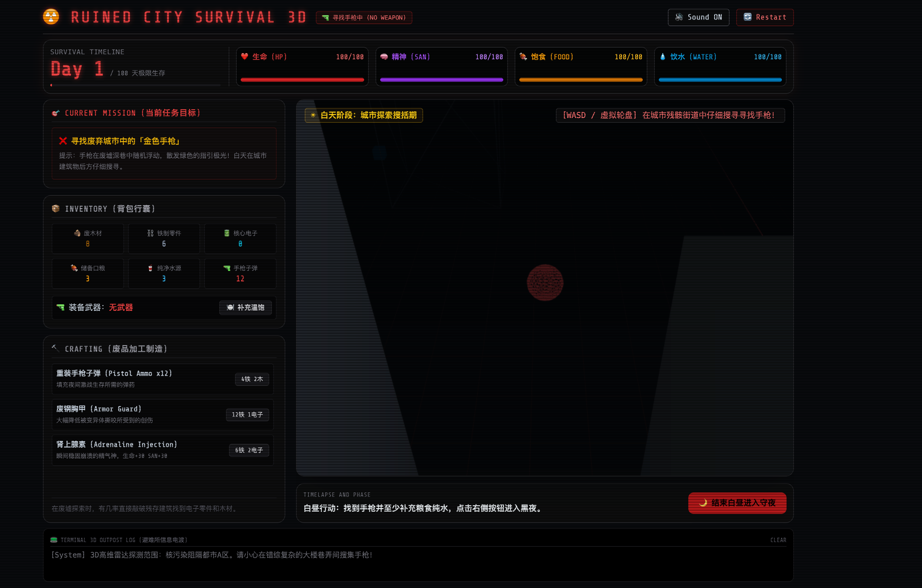
Task: Click the NO WEAPON status badge
Action: [363, 18]
